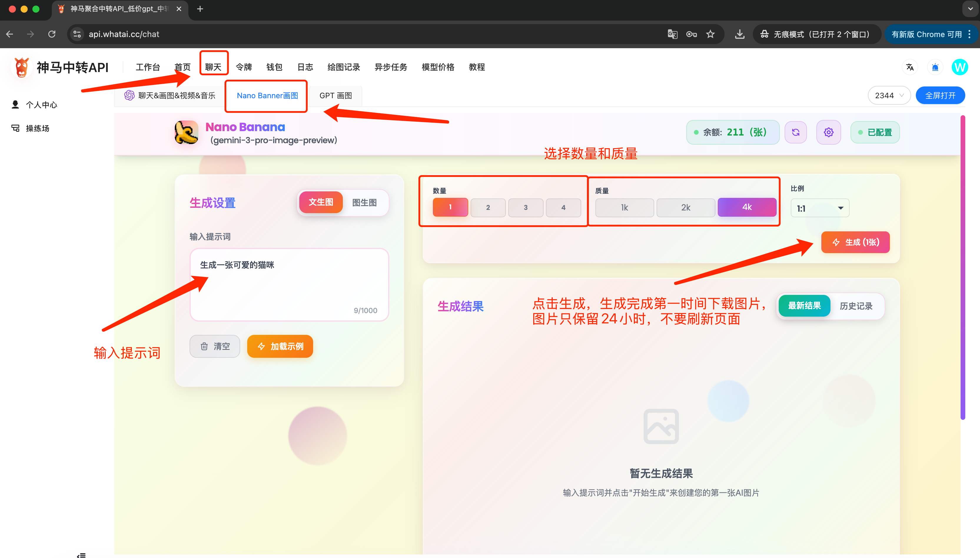Screen dimensions: 980x558
Task: Open the 1:1 aspect ratio dropdown
Action: pyautogui.click(x=820, y=208)
